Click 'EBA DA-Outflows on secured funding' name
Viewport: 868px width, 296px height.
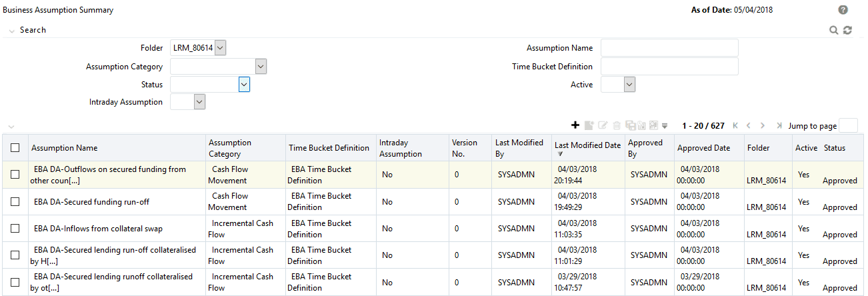pyautogui.click(x=108, y=175)
